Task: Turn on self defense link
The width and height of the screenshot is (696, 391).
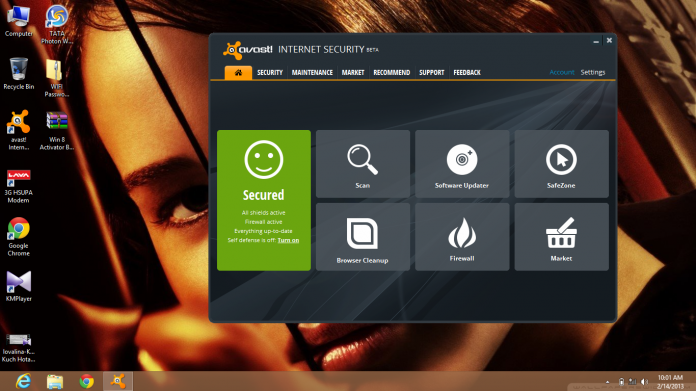Action: click(x=288, y=240)
